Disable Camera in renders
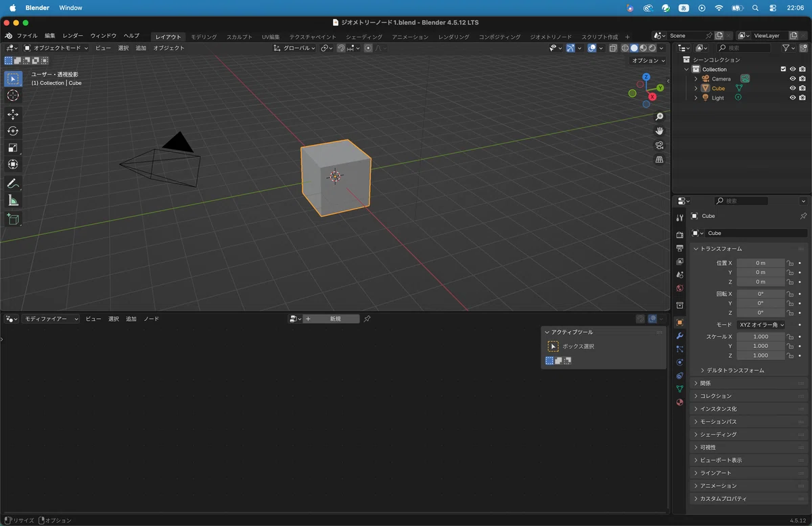 (802, 79)
